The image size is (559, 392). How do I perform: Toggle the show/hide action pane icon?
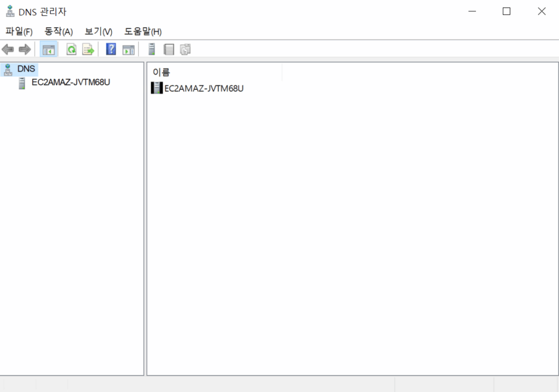(x=128, y=50)
